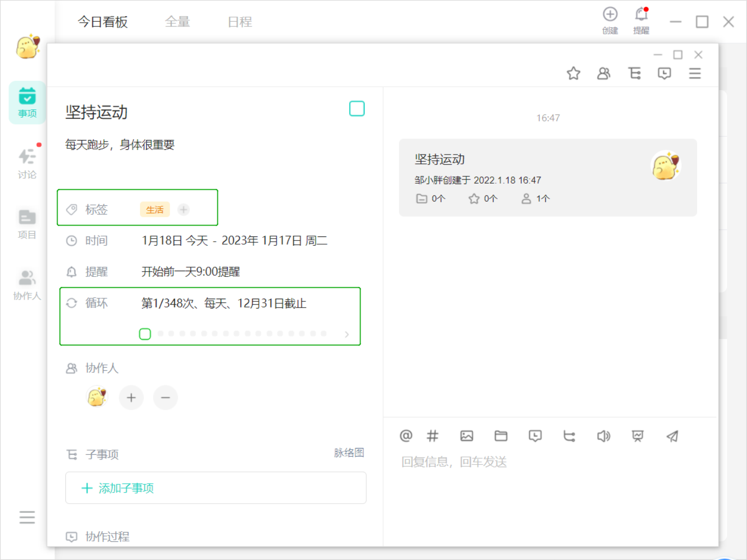
Task: Open 讨论 in the left sidebar
Action: tap(27, 163)
